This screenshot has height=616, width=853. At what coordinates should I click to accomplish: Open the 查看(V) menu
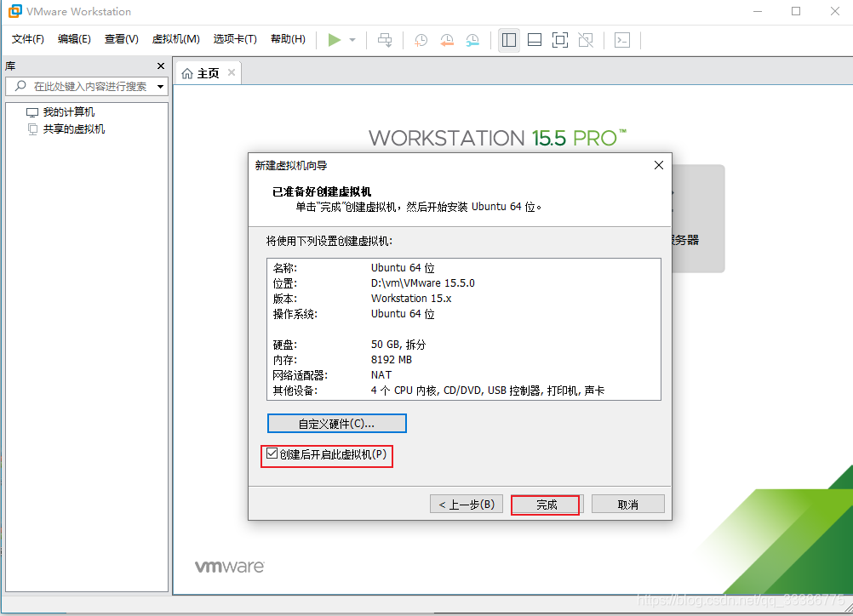[122, 39]
